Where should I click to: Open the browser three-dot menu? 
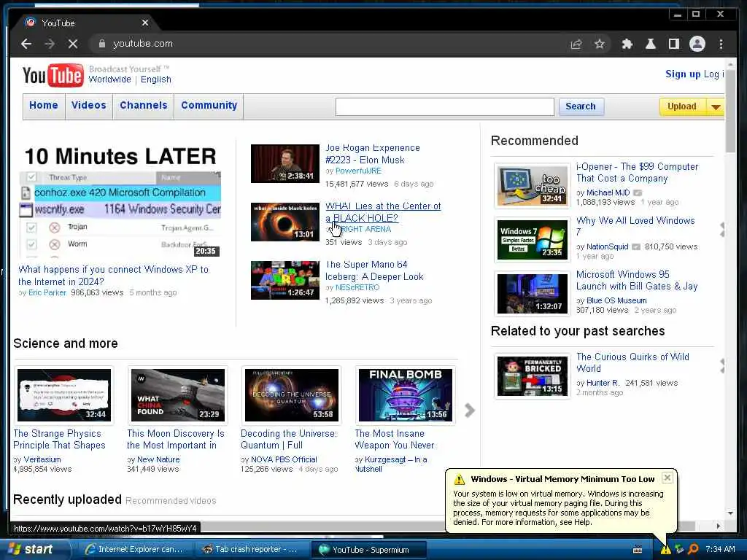click(721, 44)
